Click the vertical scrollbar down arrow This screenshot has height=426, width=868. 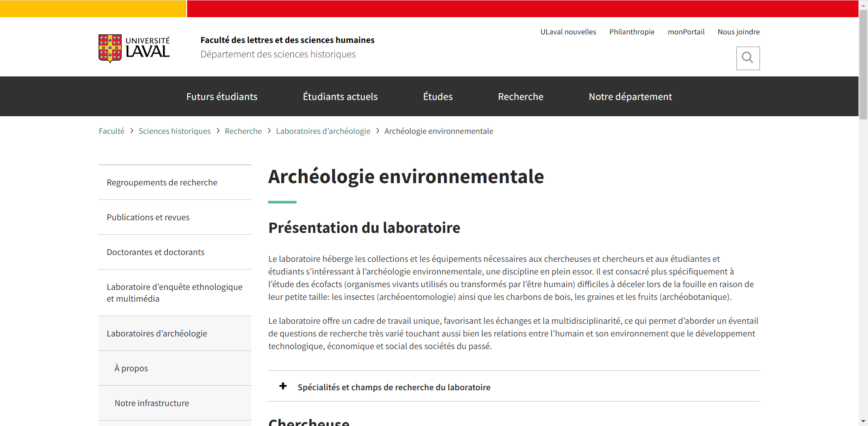864,422
